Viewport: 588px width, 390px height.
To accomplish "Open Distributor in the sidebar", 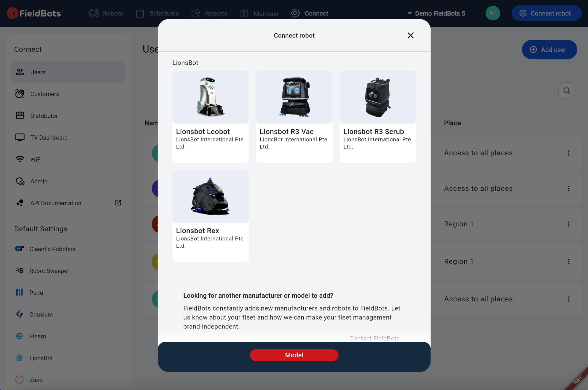I will coord(68,116).
